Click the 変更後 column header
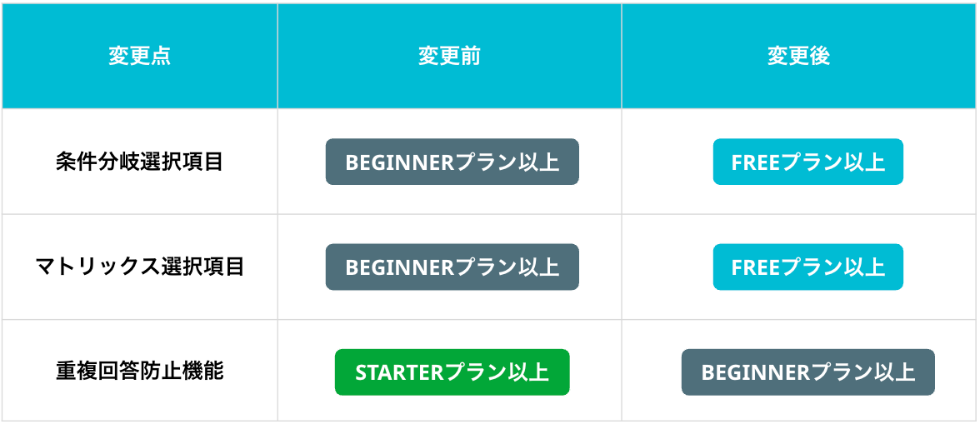The height and width of the screenshot is (424, 980). (x=798, y=56)
